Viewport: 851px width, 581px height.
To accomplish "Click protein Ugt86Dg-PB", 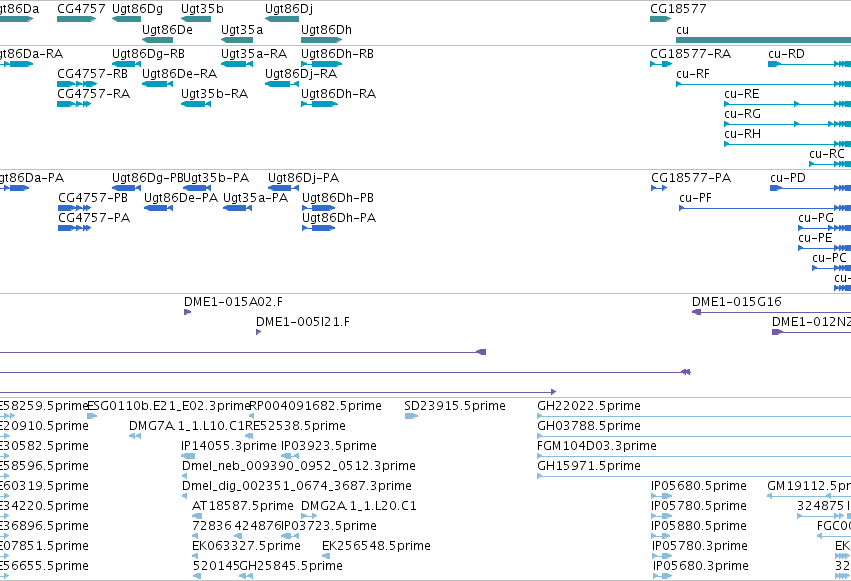I will [x=126, y=188].
